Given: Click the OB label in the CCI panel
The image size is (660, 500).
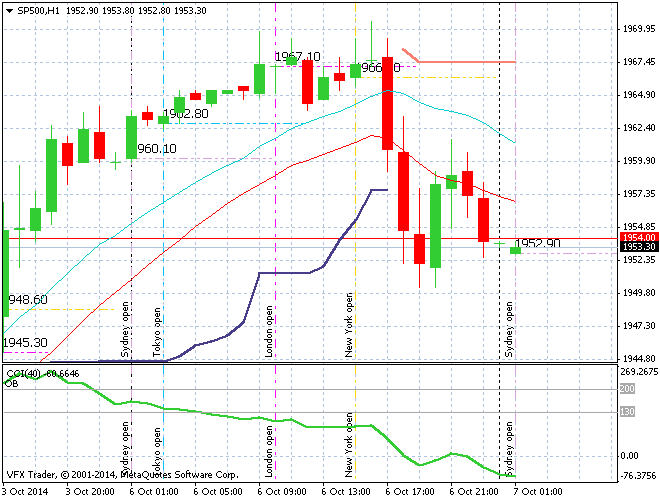Looking at the screenshot, I should click(12, 383).
